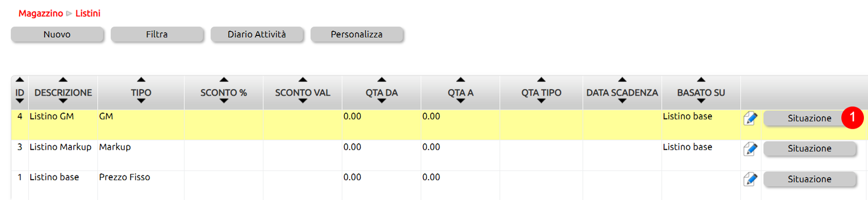Open Situazione for Listino Markup
868x200 pixels.
tap(810, 149)
